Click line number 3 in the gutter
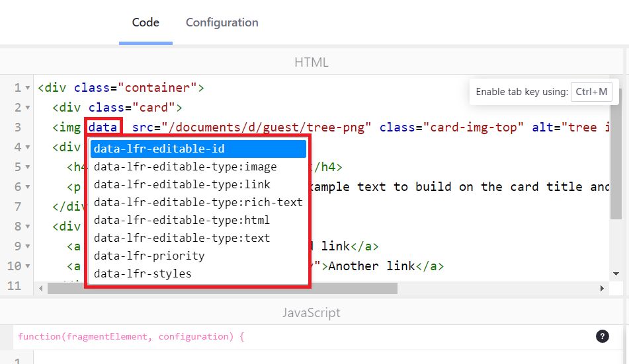Screen dimensions: 629x364 [18, 127]
